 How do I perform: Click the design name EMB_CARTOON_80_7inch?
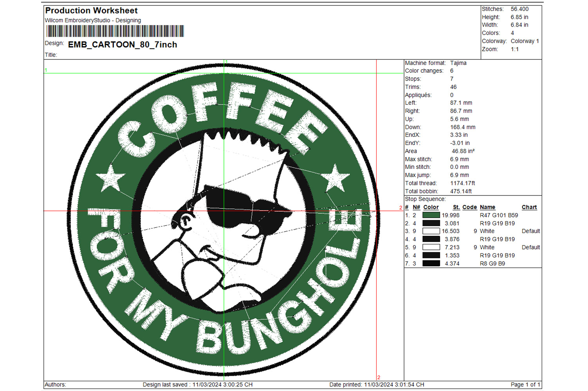(123, 45)
